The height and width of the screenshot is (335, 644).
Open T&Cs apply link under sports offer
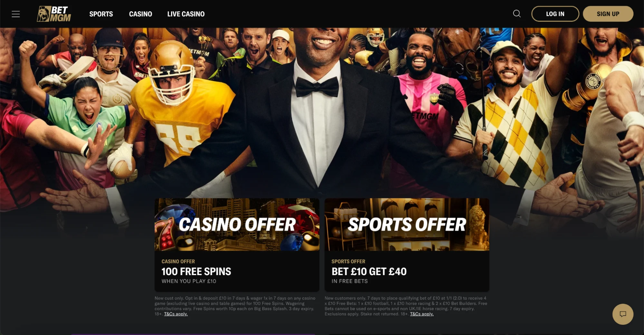422,314
